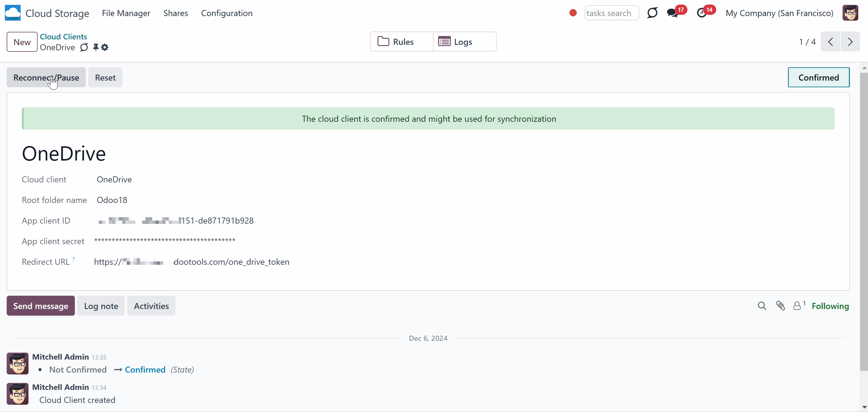Click Mitchell Admin name on 13:35 message
868x412 pixels.
pyautogui.click(x=61, y=357)
